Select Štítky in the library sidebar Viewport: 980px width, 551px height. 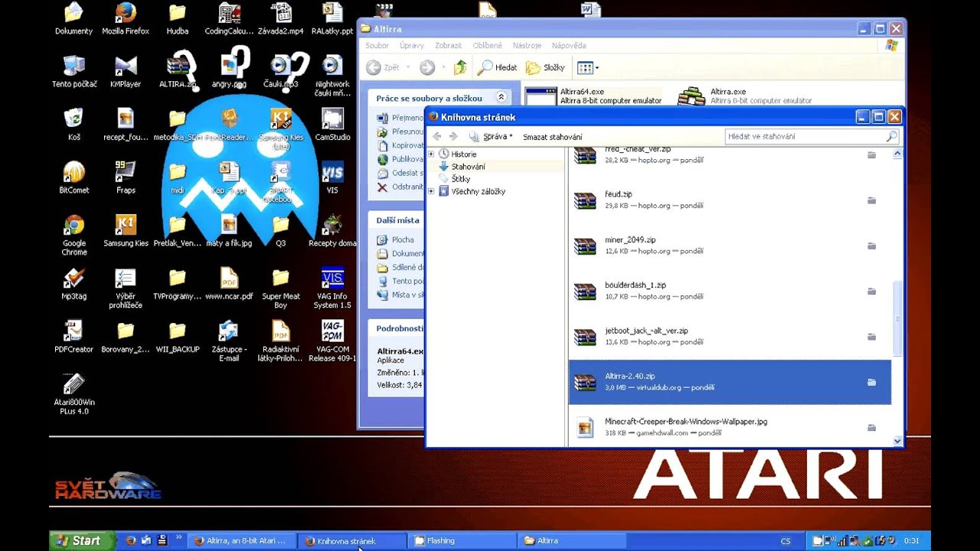[460, 178]
